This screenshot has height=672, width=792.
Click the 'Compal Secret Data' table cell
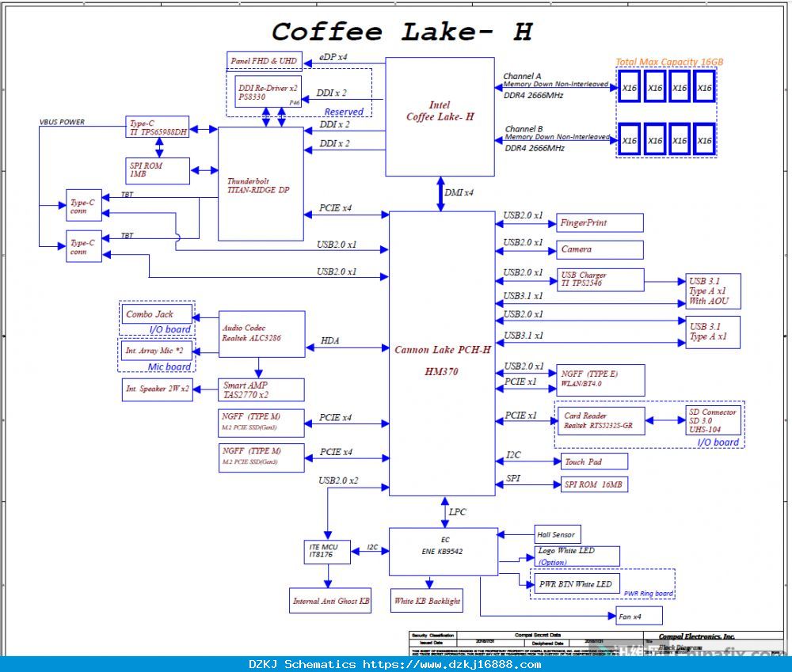[x=538, y=635]
